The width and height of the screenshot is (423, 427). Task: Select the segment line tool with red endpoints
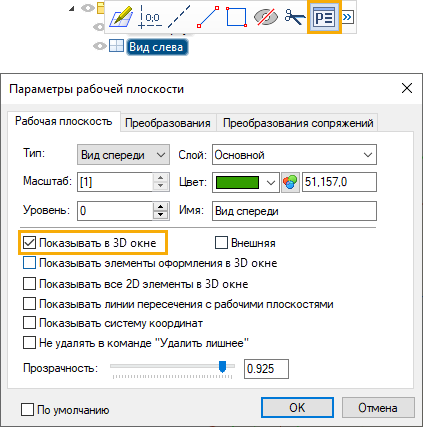click(208, 17)
